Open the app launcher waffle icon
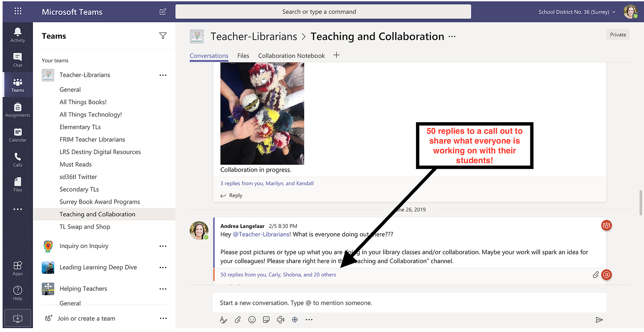 (x=18, y=11)
